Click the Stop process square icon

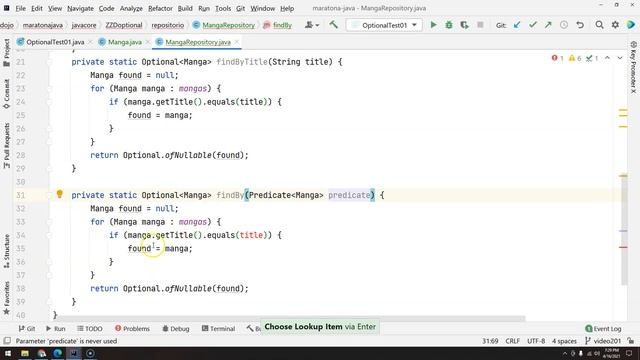click(x=480, y=25)
